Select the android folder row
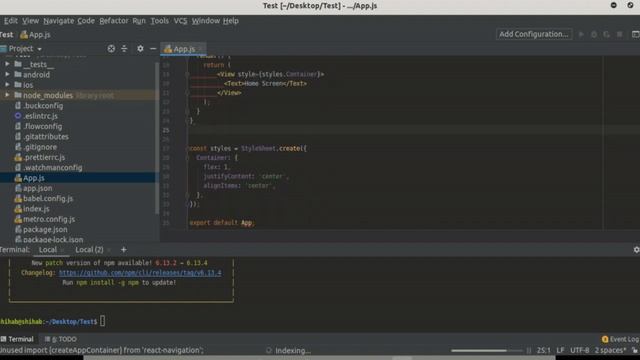This screenshot has height=360, width=640. click(x=78, y=75)
